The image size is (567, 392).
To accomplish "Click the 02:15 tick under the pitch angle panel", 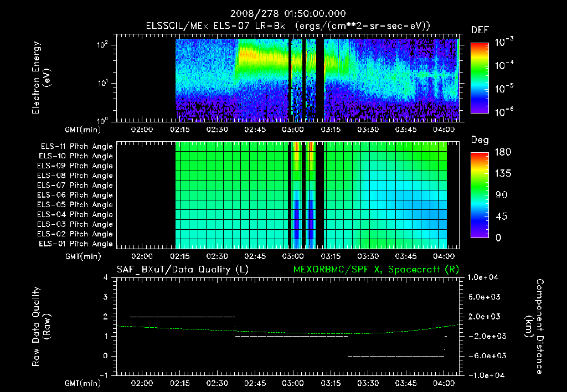I will pos(180,256).
